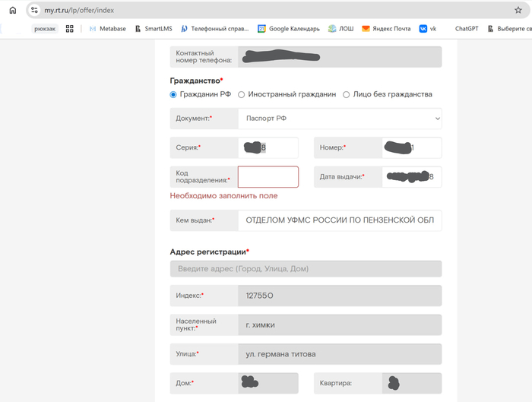Click the address bar URL my.rt.ru

click(84, 10)
